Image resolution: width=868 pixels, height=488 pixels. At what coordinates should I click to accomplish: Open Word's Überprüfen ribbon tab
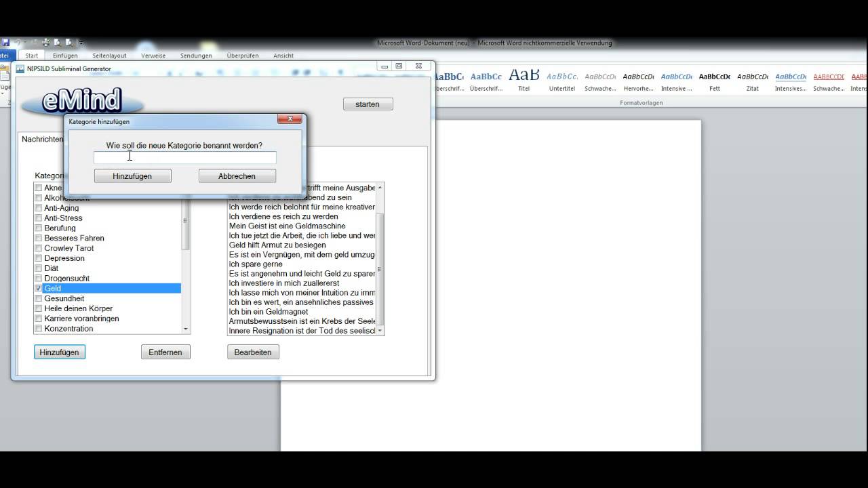(x=243, y=56)
